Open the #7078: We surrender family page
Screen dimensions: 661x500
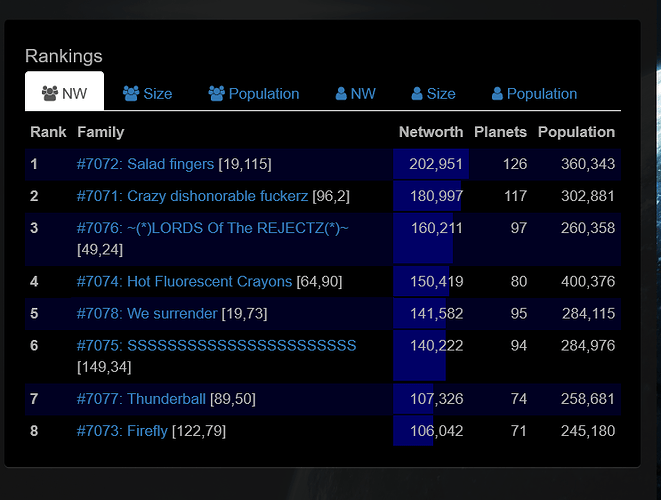146,314
